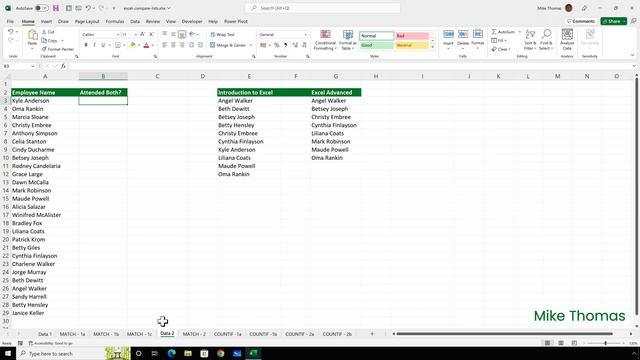Open Find & Select

click(546, 40)
